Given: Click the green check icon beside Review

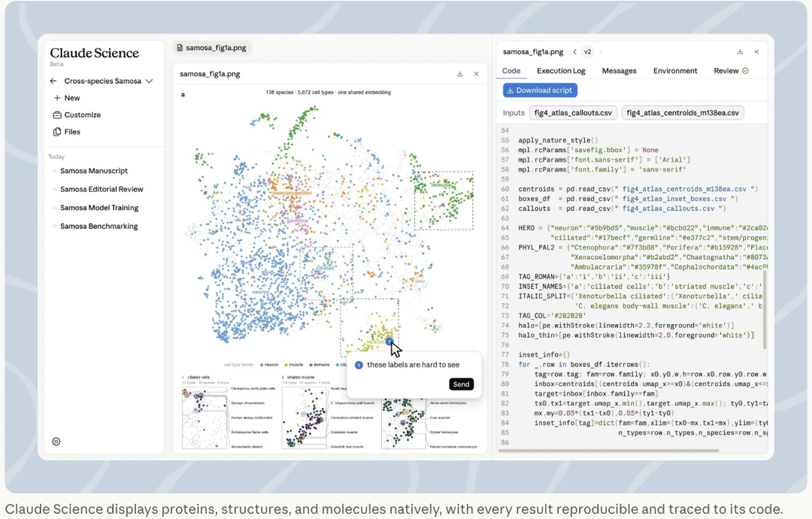Looking at the screenshot, I should click(745, 71).
